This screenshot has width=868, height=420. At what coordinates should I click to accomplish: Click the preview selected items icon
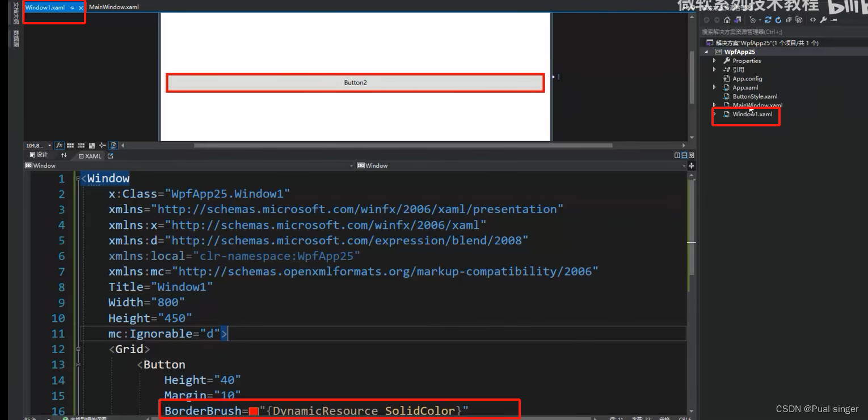834,20
